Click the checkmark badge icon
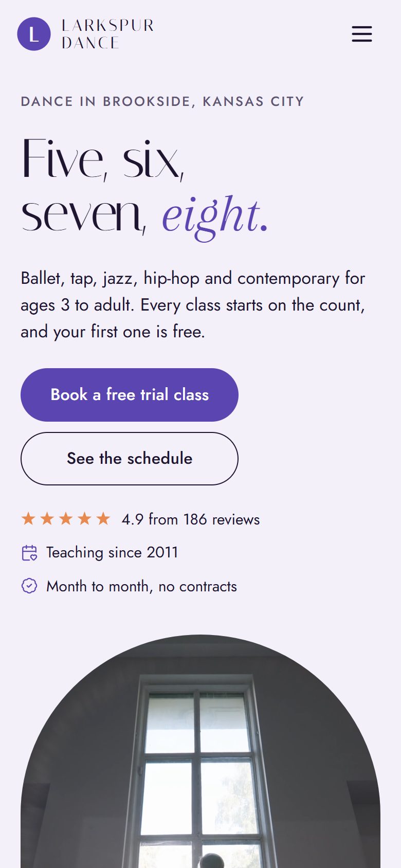 point(29,586)
